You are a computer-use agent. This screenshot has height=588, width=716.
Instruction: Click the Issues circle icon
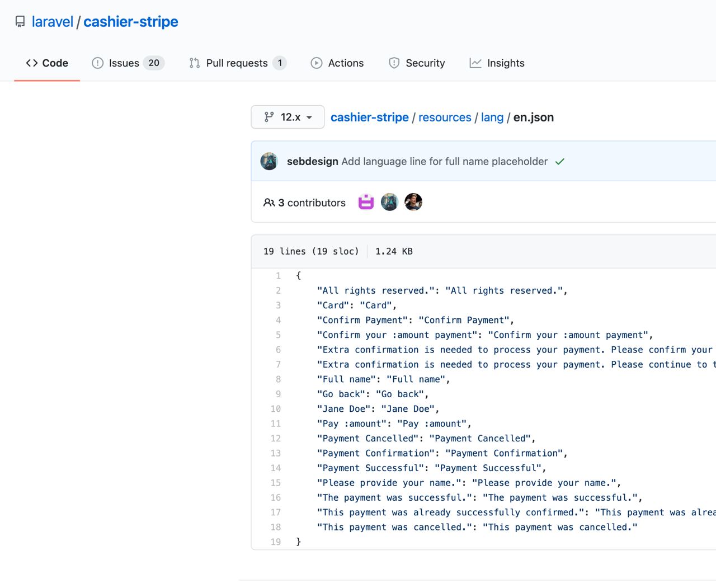pyautogui.click(x=97, y=63)
